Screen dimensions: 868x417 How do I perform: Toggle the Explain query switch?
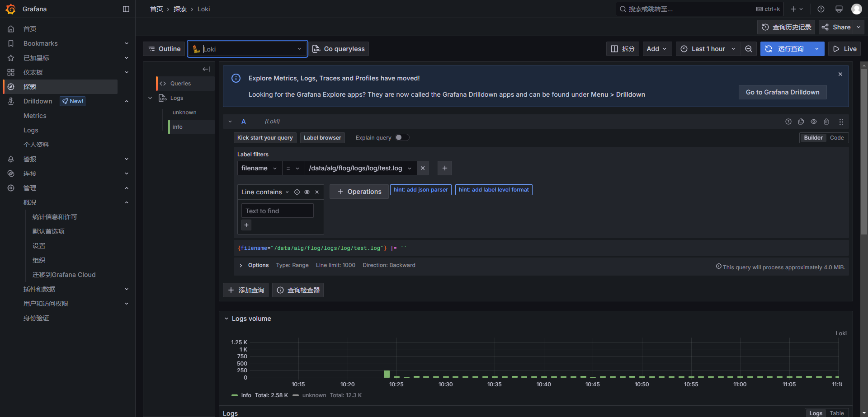(x=402, y=138)
